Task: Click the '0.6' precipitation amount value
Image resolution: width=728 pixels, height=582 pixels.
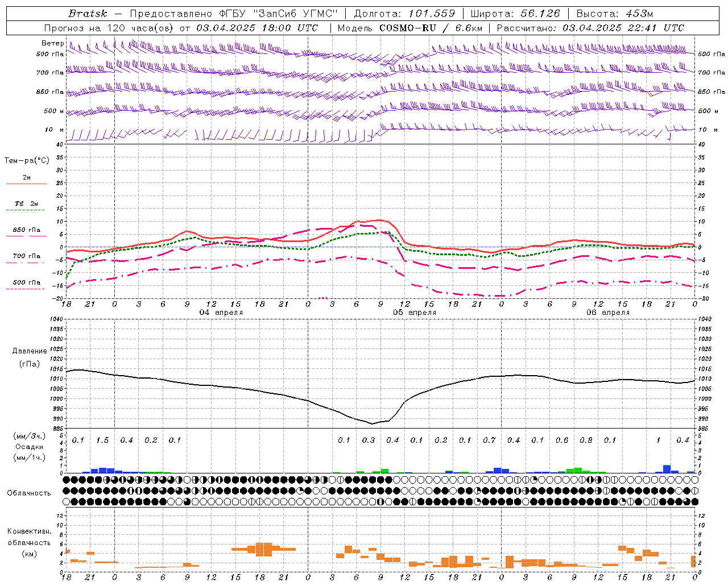Action: pyautogui.click(x=562, y=440)
